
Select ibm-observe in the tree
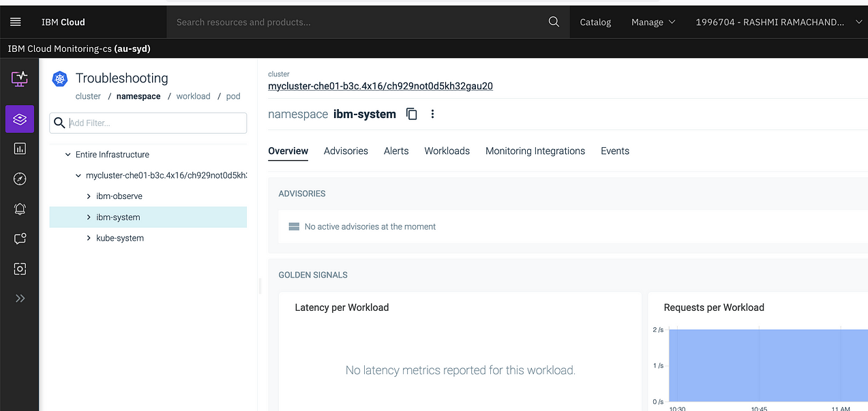pos(119,196)
